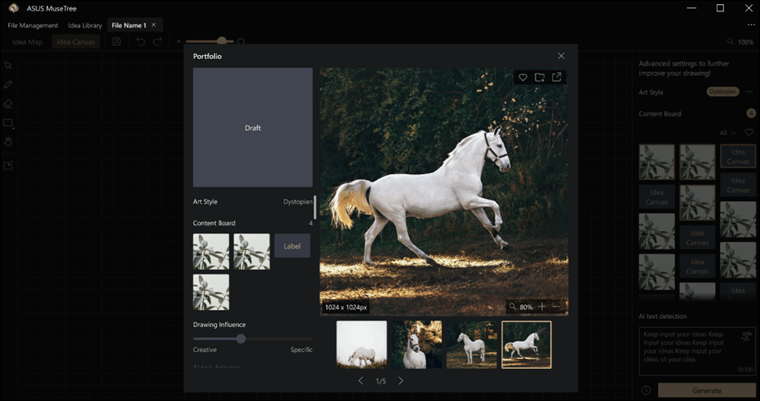
Task: Zoom in with the plus icon on image
Action: pyautogui.click(x=542, y=306)
